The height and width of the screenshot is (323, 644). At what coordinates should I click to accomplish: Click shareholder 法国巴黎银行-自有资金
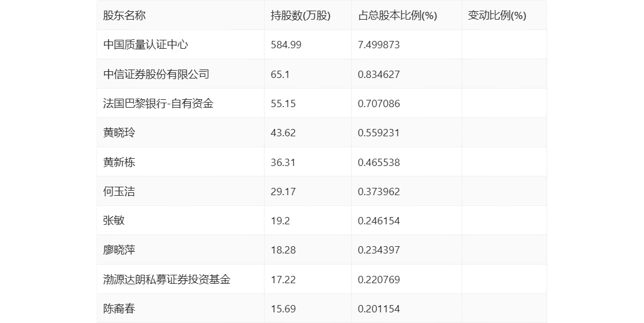[x=158, y=103]
